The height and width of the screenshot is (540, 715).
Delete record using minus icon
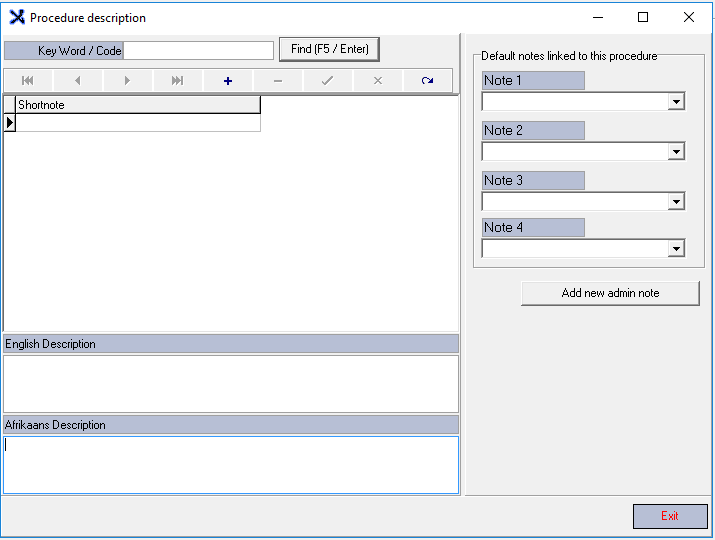(278, 81)
